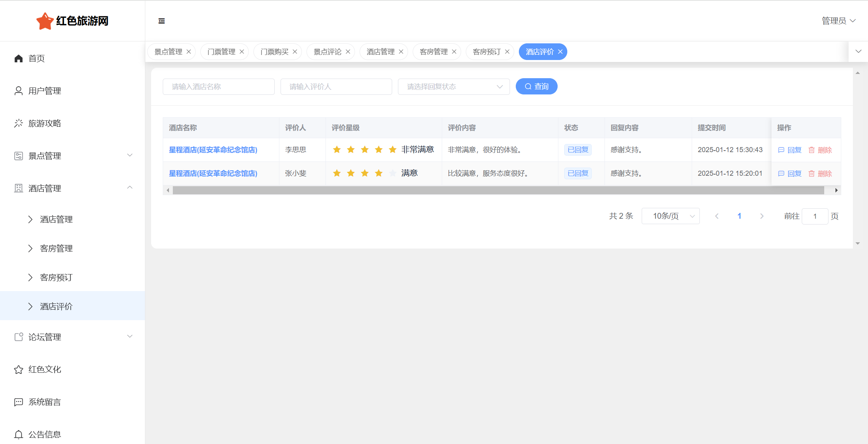This screenshot has width=868, height=444.
Task: Select 客房管理 submenu item
Action: [x=56, y=249]
